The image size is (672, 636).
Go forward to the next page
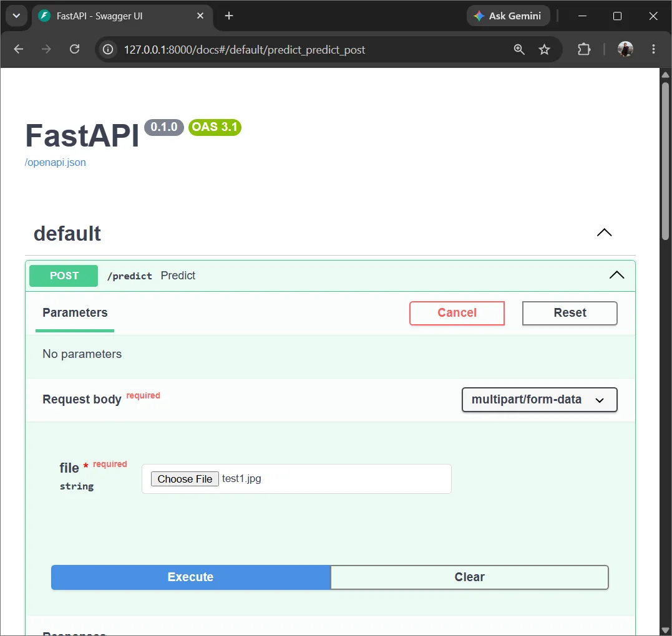click(x=46, y=49)
